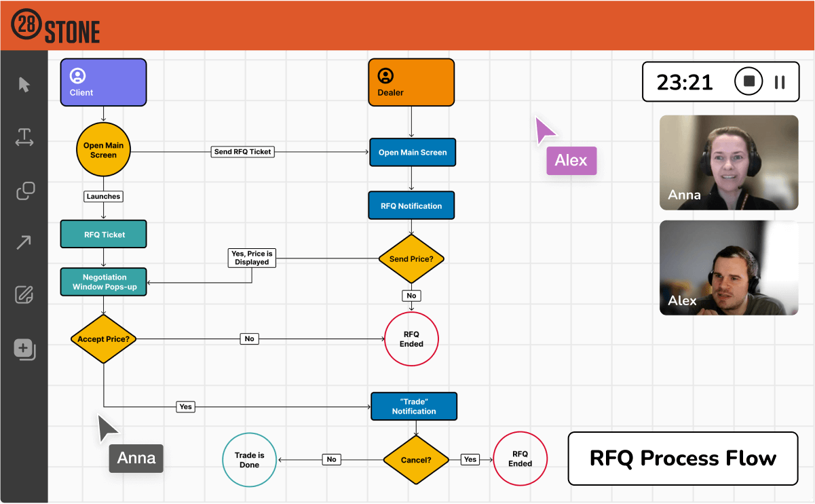Select the orange Dealer node

point(411,82)
